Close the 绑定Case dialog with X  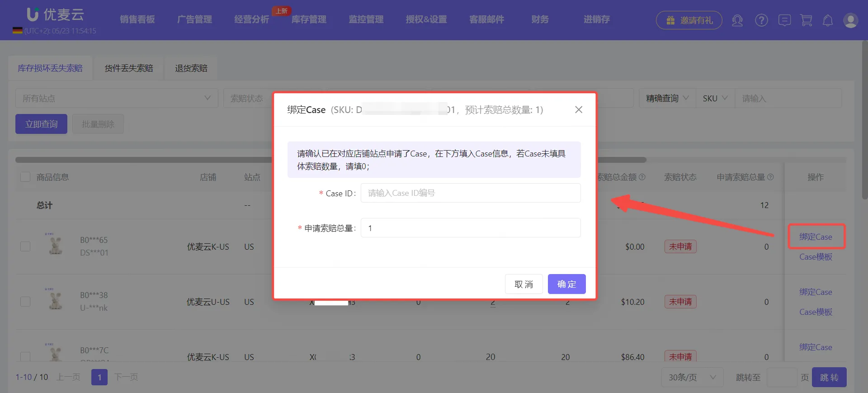(x=579, y=109)
